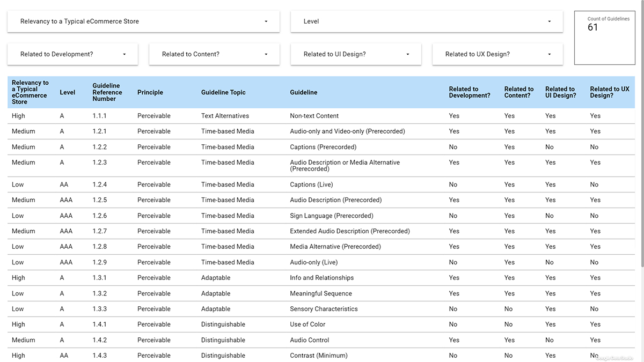This screenshot has width=644, height=362.
Task: Click the Related to UX Design? column header
Action: point(610,92)
